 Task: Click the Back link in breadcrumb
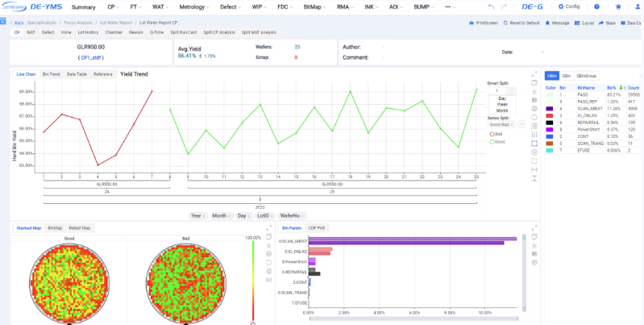[x=18, y=23]
